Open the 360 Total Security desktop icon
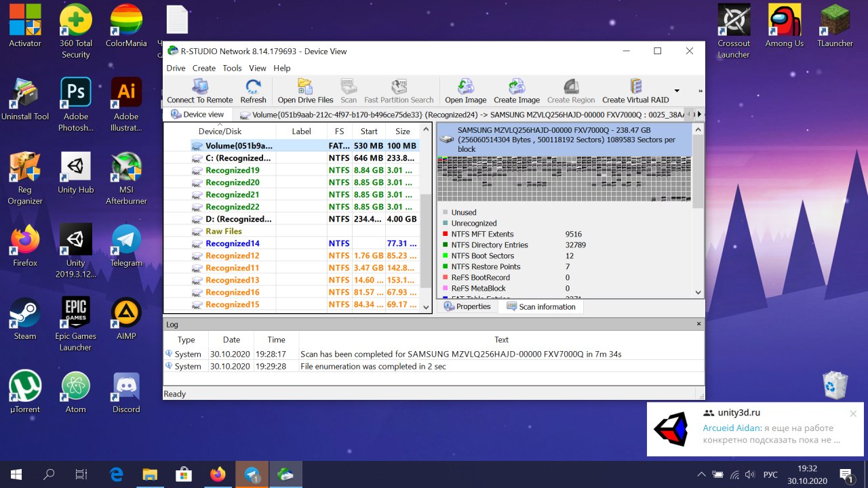Image resolution: width=868 pixels, height=488 pixels. point(76,31)
